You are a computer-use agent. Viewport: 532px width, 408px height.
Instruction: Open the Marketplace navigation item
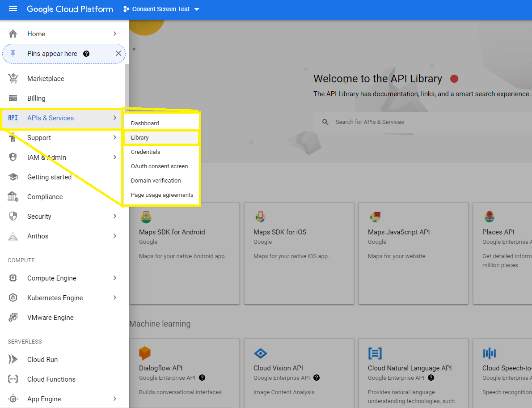(x=63, y=78)
